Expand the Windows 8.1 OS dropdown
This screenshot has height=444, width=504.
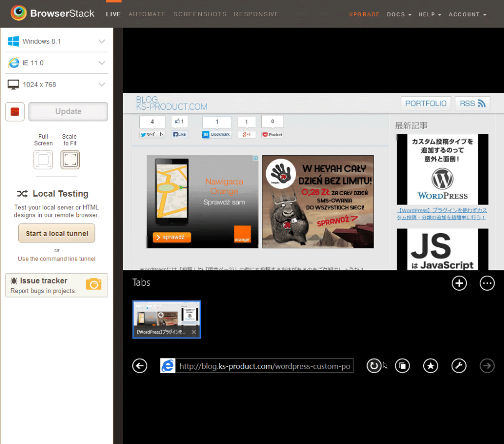point(57,41)
